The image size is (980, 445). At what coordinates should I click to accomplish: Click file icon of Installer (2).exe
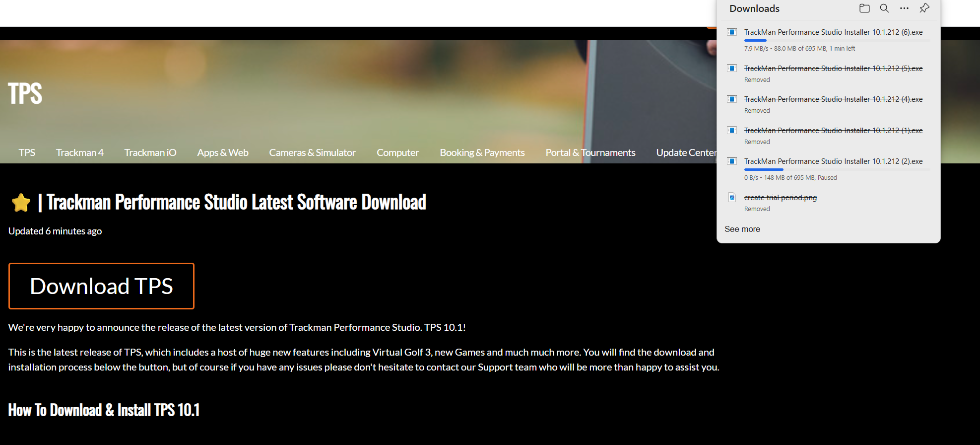click(732, 161)
